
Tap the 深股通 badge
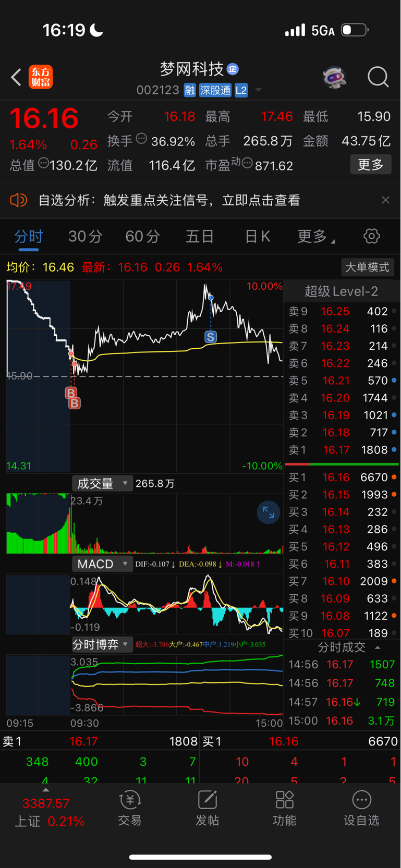215,90
